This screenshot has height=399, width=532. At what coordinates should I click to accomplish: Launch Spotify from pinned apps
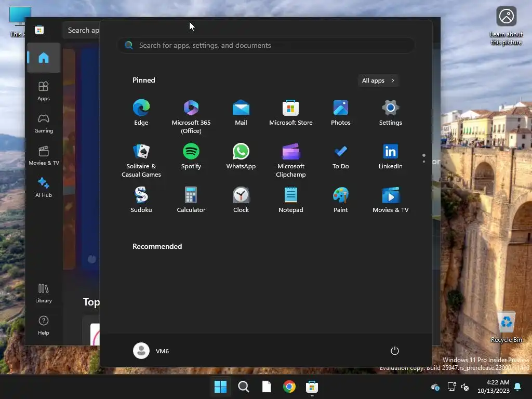[x=191, y=157]
